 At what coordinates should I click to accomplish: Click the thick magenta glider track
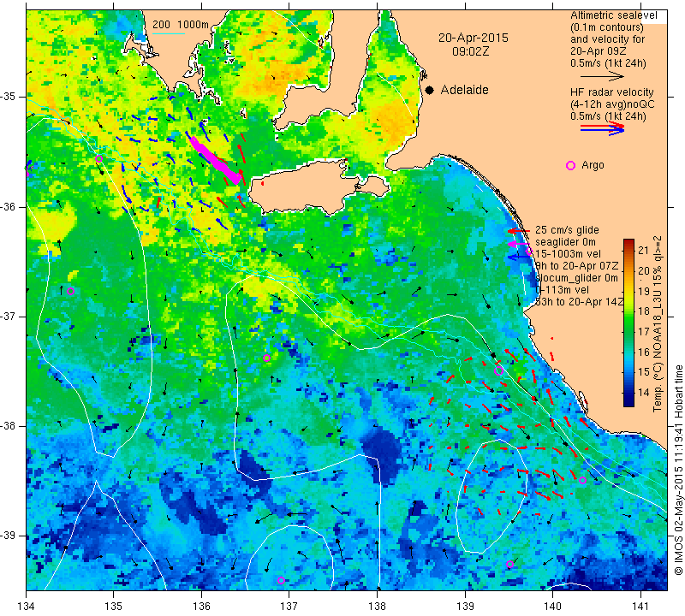coord(216,160)
